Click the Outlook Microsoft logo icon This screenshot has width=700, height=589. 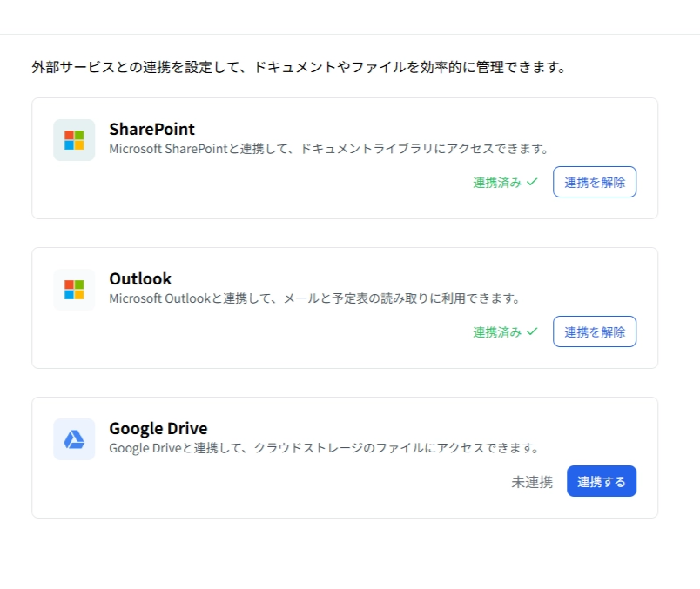click(x=74, y=290)
